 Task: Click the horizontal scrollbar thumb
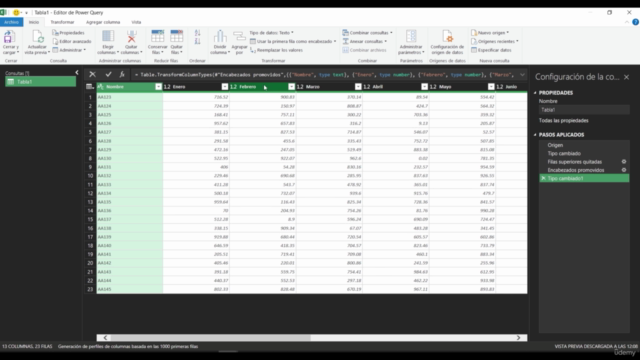pyautogui.click(x=210, y=338)
